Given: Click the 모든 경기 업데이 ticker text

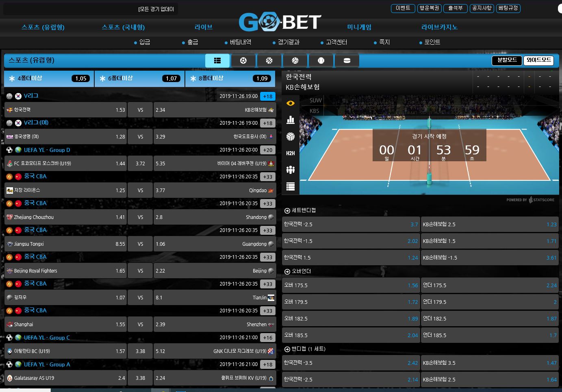Looking at the screenshot, I should tap(156, 9).
